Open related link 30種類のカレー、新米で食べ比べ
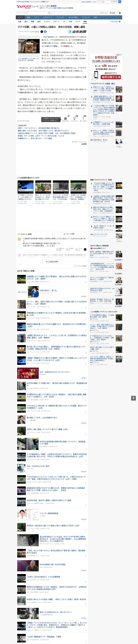The image size is (138, 644). 35,138
